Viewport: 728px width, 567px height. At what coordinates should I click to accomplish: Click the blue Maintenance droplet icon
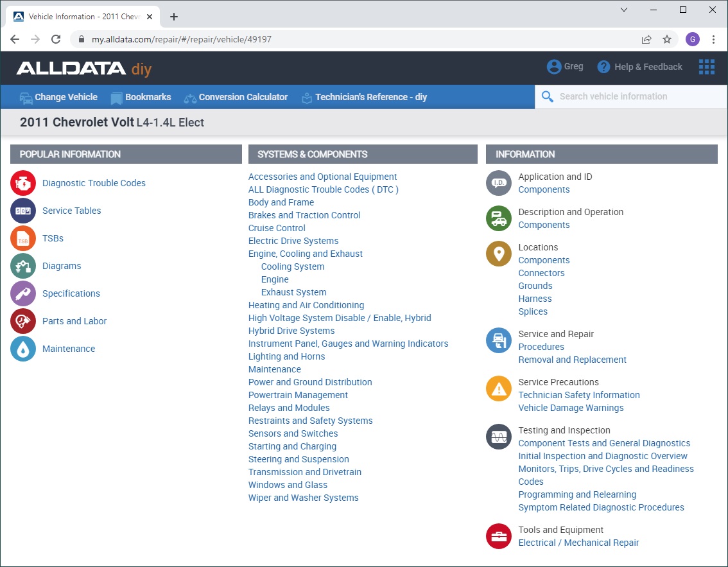point(23,349)
